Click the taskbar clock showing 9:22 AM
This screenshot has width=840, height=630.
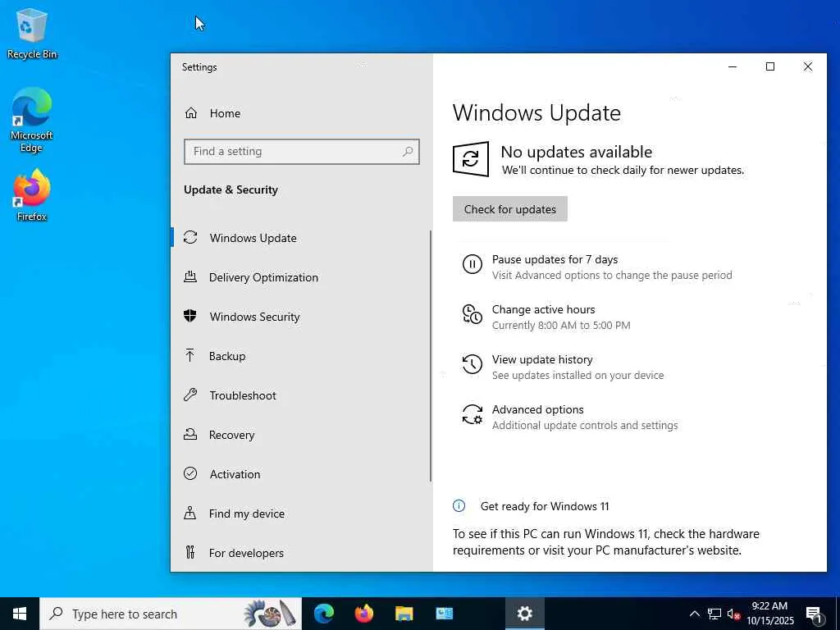(769, 614)
